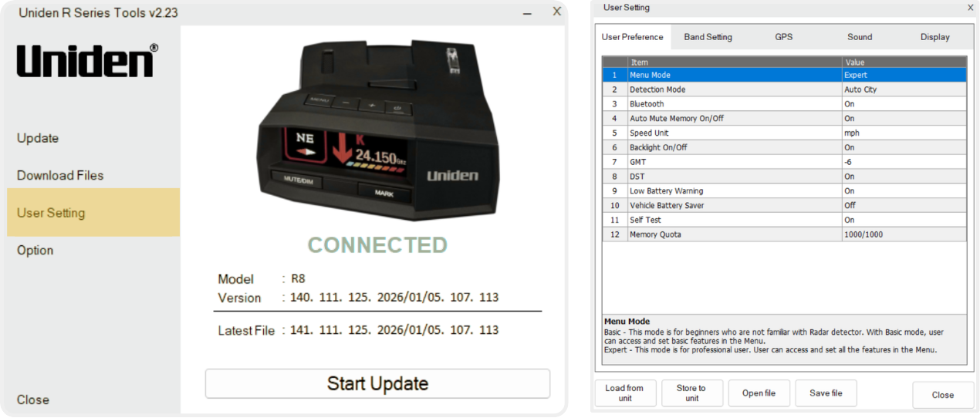
Task: Select the Speed Unit row
Action: (x=784, y=133)
